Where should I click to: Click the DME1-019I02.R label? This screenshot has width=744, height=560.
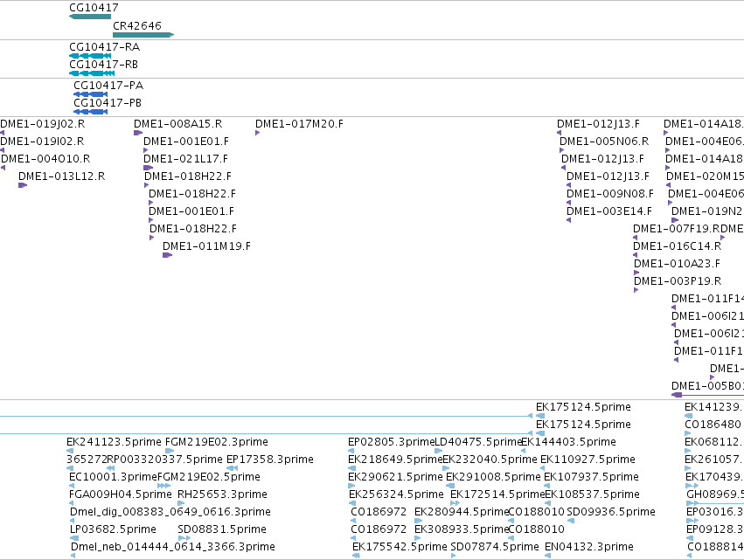[42, 142]
